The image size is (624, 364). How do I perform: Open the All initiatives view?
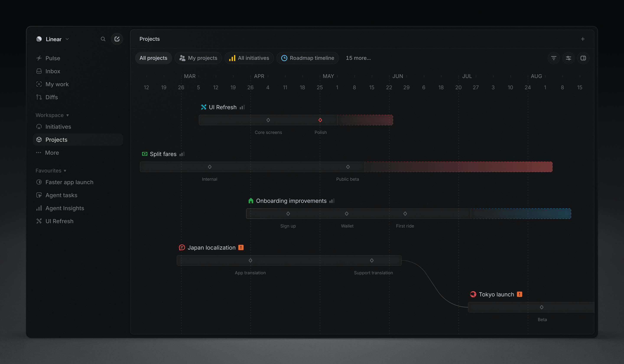(x=249, y=58)
